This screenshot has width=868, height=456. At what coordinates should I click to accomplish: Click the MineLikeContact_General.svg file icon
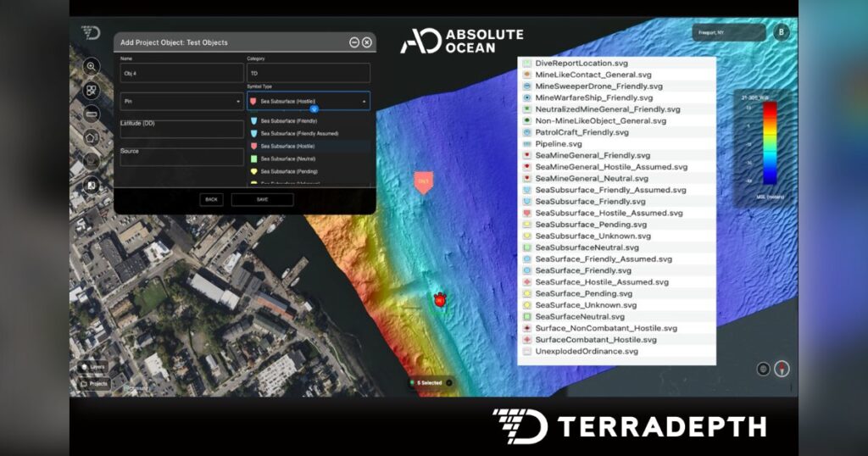527,75
